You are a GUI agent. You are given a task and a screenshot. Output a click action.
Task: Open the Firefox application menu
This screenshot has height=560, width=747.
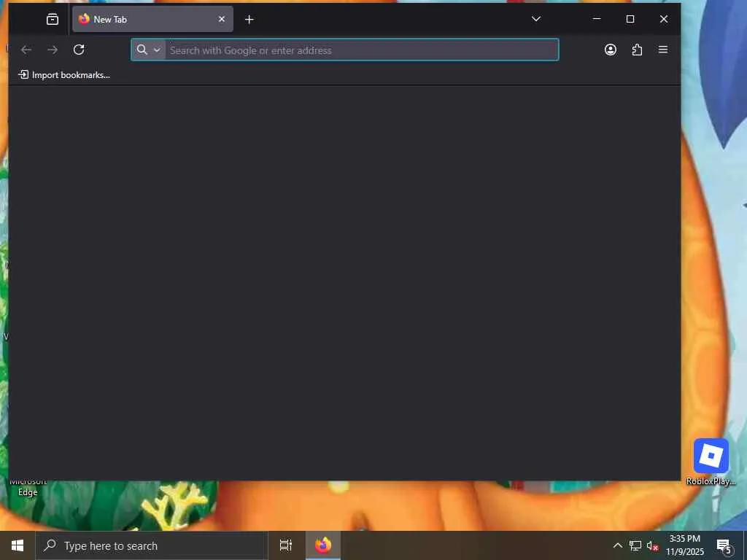[663, 50]
